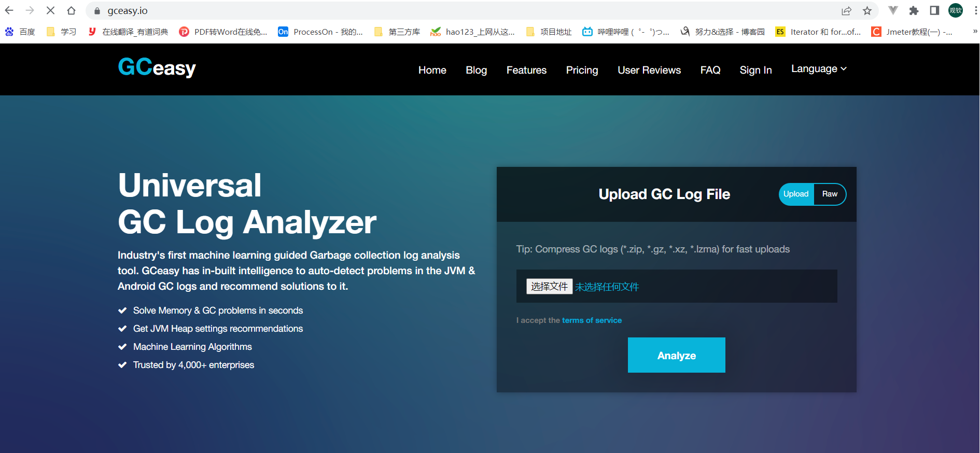This screenshot has height=453, width=980.
Task: Open the Baidu bookmark
Action: click(x=20, y=32)
